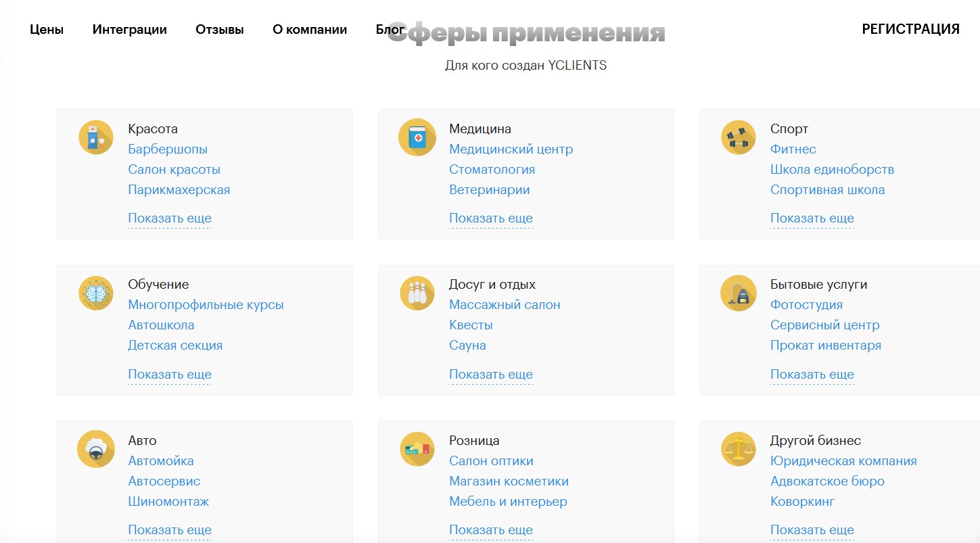Viewport: 980px width, 543px height.
Task: Expand Показать еще in Досуг и отдых
Action: tap(491, 375)
